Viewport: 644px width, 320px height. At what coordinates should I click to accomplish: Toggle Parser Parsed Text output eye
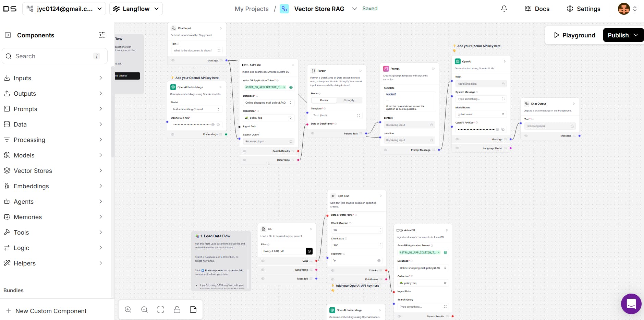pos(313,133)
